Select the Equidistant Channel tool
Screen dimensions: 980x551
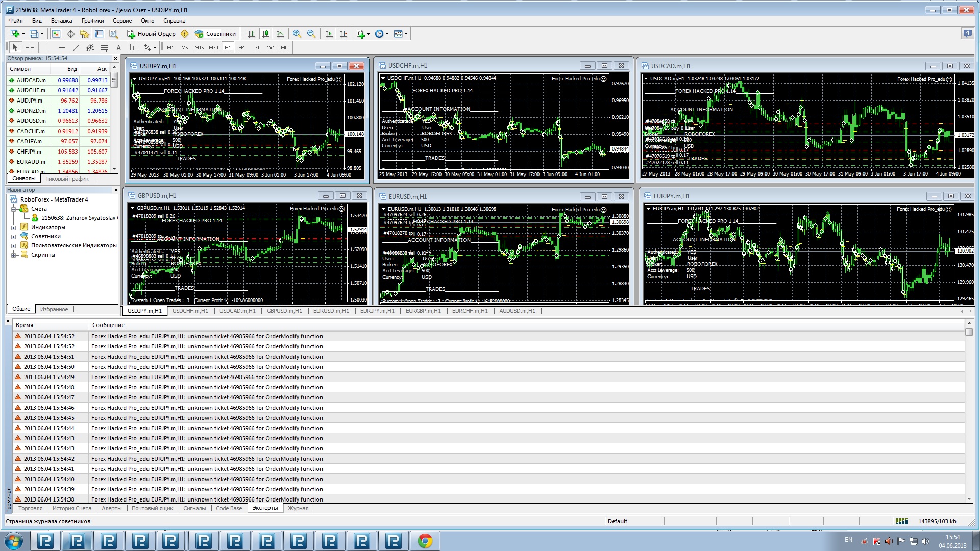coord(90,47)
